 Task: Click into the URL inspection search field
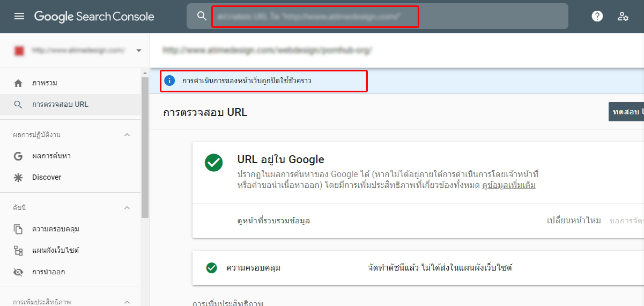click(377, 16)
